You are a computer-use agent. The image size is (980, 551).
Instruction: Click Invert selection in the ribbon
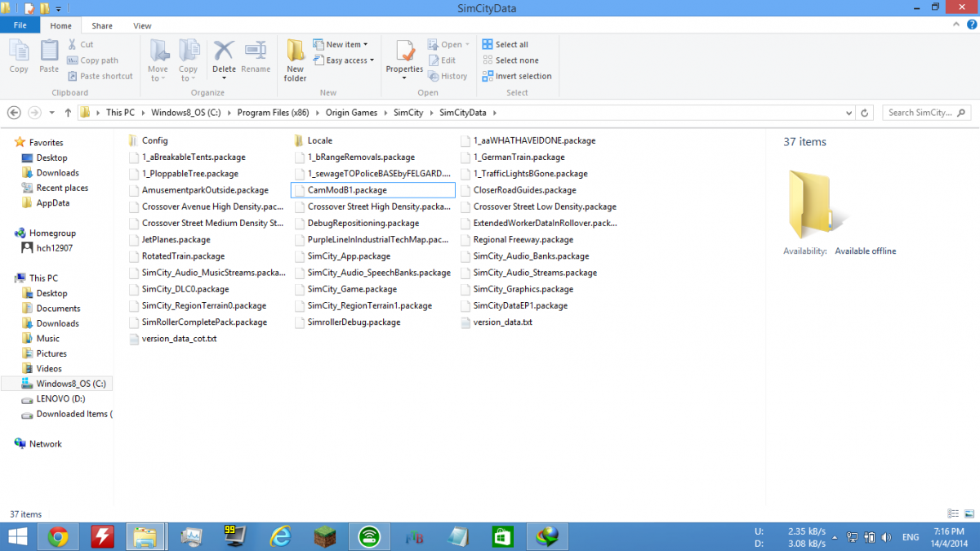(x=516, y=76)
